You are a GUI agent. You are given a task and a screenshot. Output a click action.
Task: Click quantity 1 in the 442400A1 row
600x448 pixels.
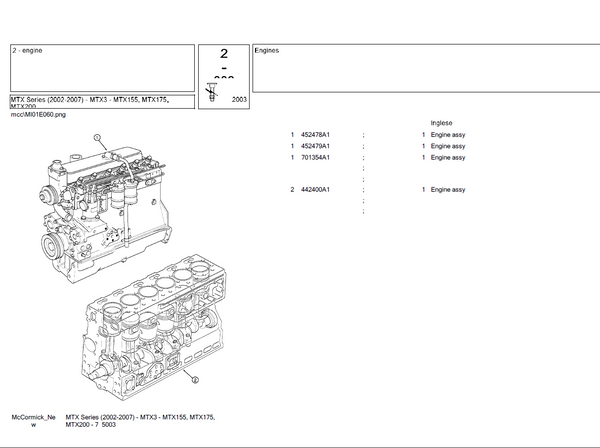424,190
